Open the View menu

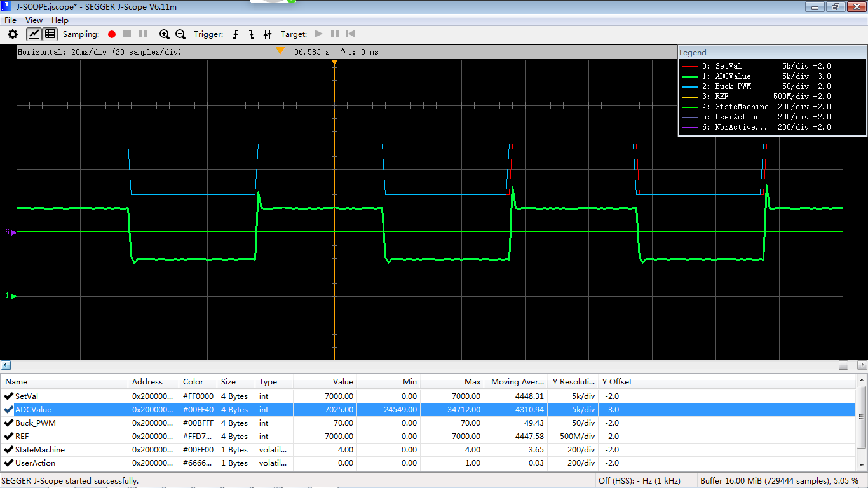[34, 20]
